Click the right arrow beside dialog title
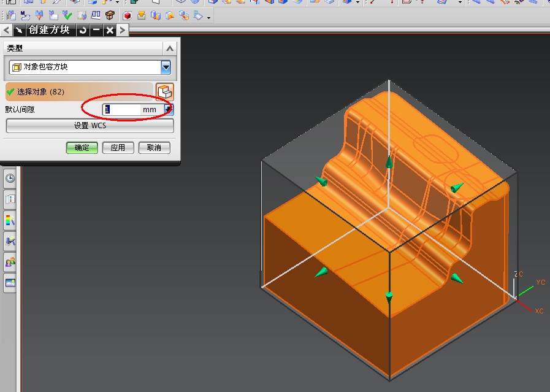 pos(123,30)
